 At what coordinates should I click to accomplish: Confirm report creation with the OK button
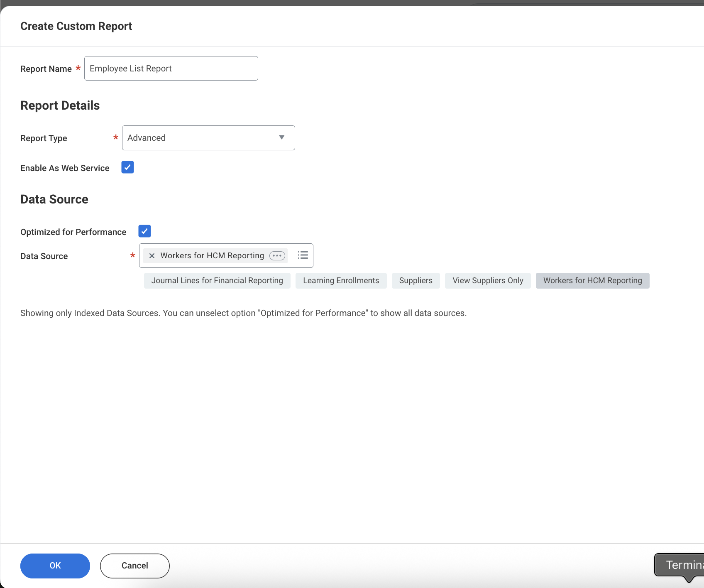pyautogui.click(x=55, y=566)
